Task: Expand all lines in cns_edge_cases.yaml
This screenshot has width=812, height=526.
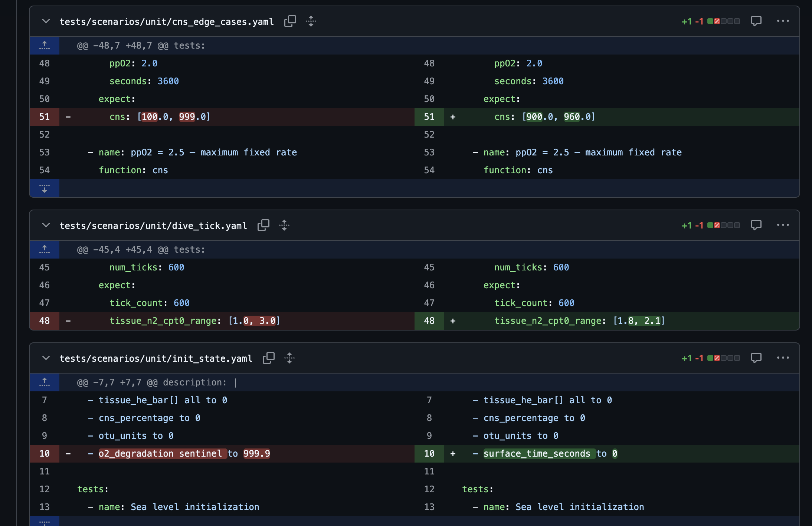Action: pyautogui.click(x=311, y=21)
